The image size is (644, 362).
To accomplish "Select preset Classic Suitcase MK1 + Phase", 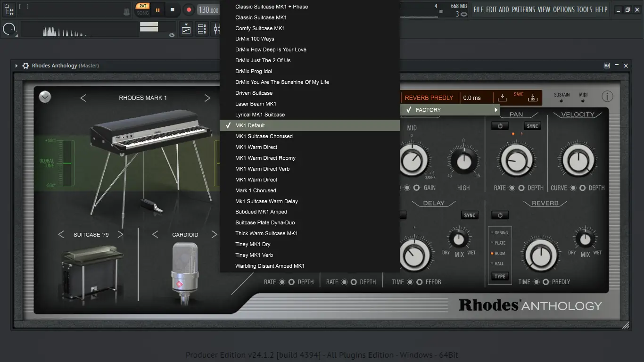I will [310, 7].
